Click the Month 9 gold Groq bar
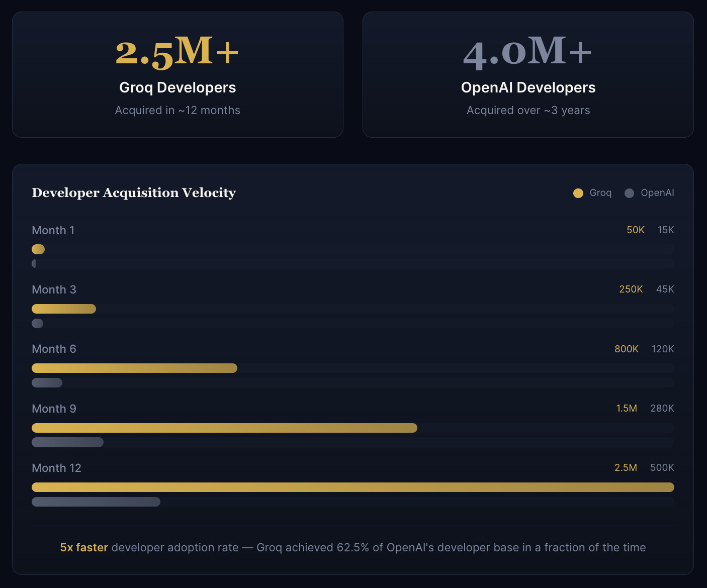Screen dimensions: 707x588 click(x=224, y=428)
